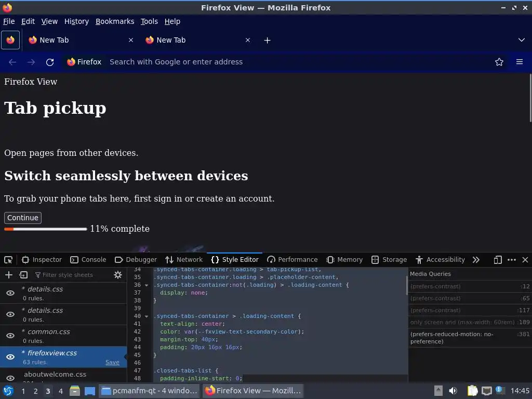
Task: Open the Bookmarks menu
Action: (115, 21)
